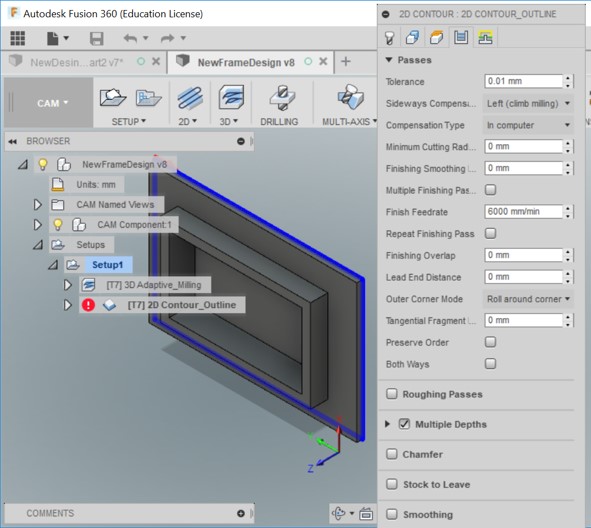Open a new document tab with plus
Image resolution: width=591 pixels, height=528 pixels.
pyautogui.click(x=346, y=61)
